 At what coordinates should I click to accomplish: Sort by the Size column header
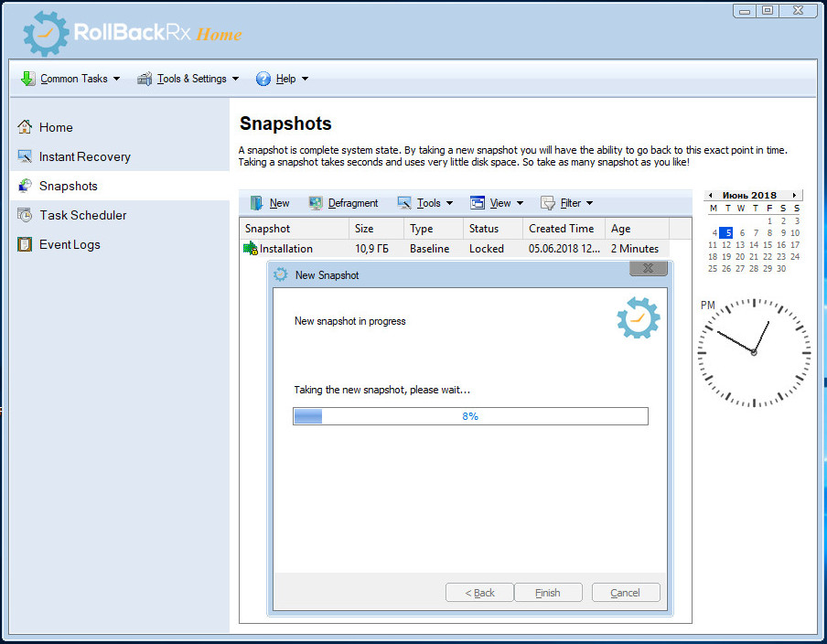coord(376,229)
